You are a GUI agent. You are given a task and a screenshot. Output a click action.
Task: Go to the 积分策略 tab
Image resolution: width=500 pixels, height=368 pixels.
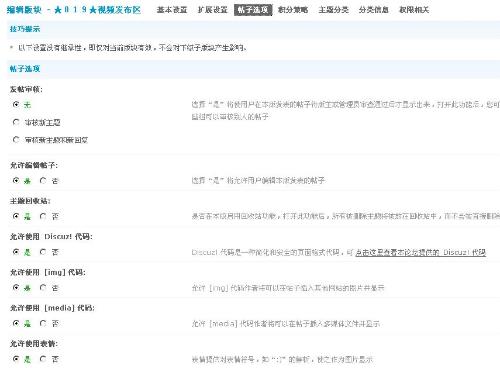[x=293, y=10]
